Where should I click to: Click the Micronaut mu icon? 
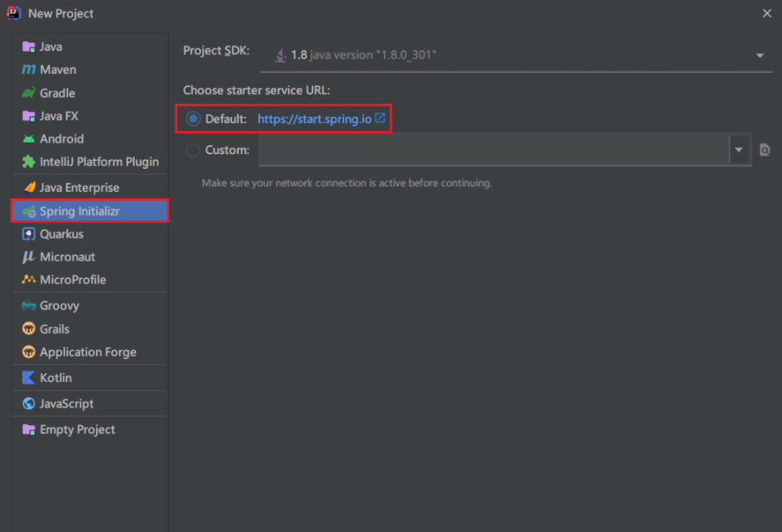pos(29,257)
